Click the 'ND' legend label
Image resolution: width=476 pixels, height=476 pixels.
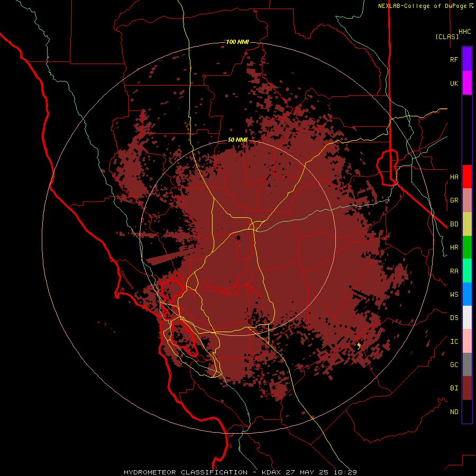click(x=454, y=412)
